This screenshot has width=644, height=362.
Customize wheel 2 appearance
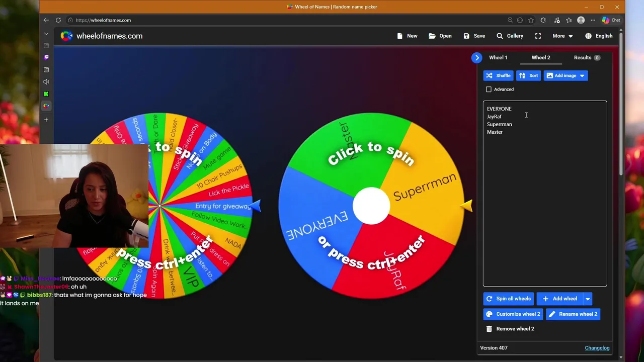(x=513, y=314)
